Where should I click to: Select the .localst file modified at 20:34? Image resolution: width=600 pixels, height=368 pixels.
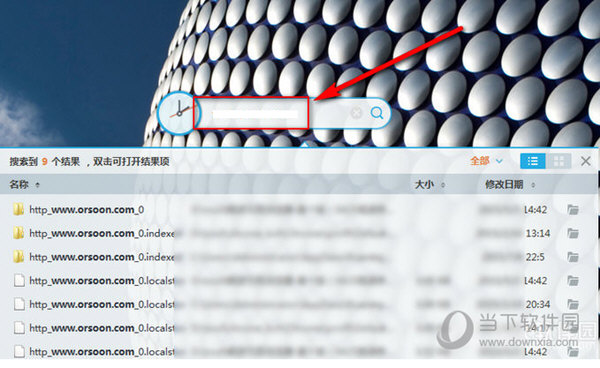pyautogui.click(x=102, y=304)
